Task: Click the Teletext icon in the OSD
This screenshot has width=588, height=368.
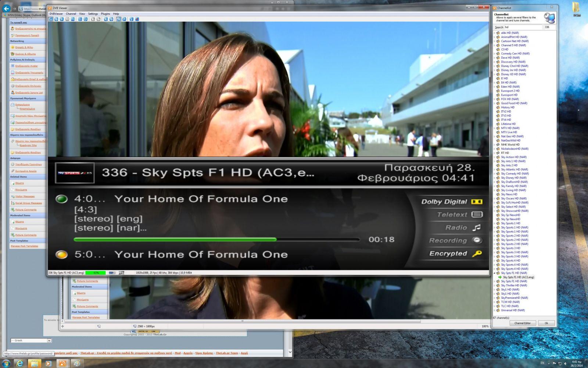Action: pos(477,215)
